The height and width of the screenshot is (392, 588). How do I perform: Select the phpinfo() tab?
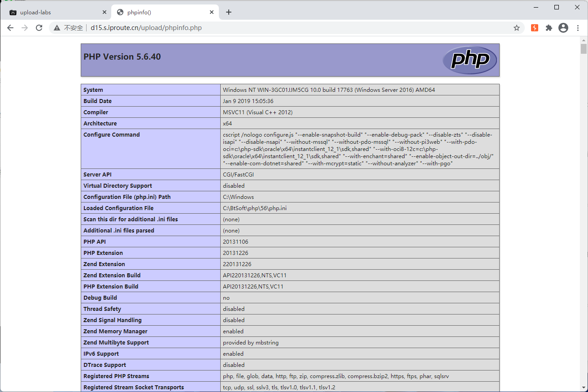click(x=161, y=12)
